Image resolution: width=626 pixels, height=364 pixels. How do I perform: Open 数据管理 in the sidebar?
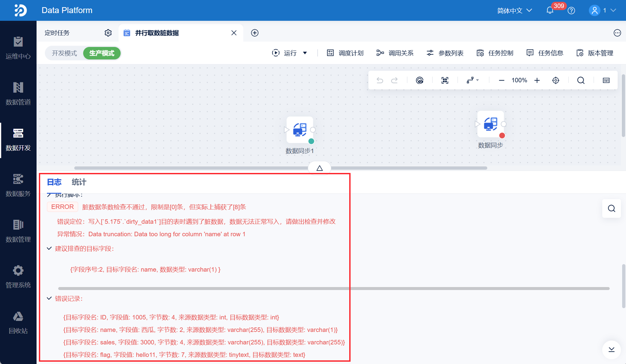tap(18, 231)
